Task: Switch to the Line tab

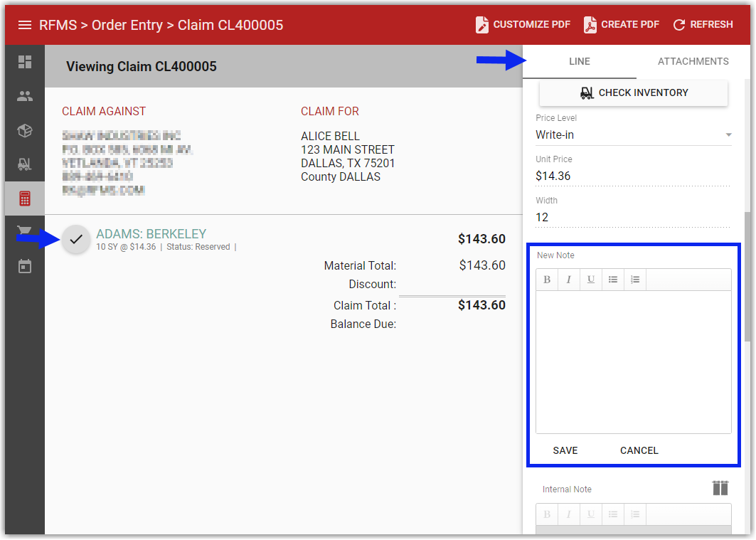Action: (x=579, y=61)
